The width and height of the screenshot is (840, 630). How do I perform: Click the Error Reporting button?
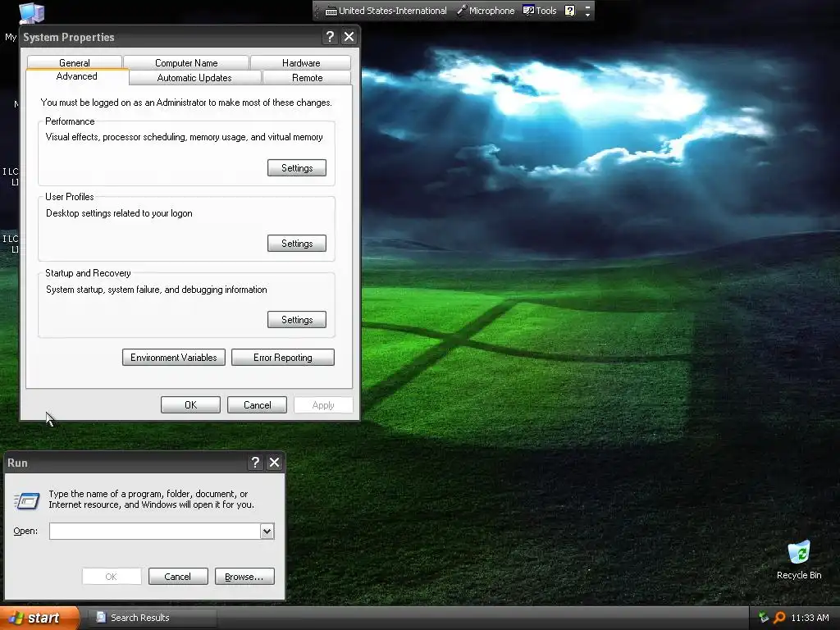click(283, 358)
